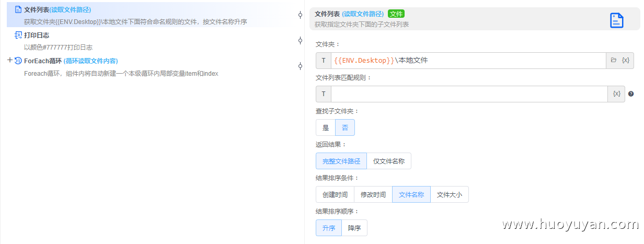Choose 完整文件路径 as return result

tap(341, 161)
